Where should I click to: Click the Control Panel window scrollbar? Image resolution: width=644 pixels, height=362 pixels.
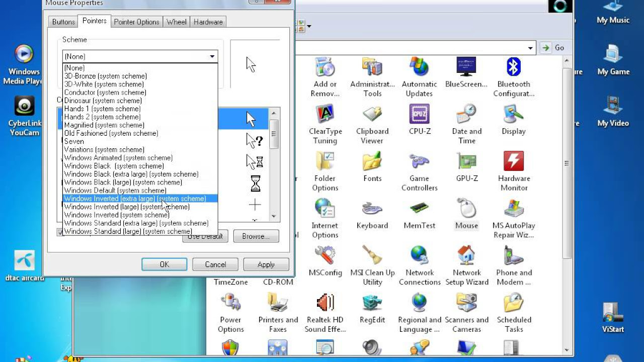tap(567, 206)
